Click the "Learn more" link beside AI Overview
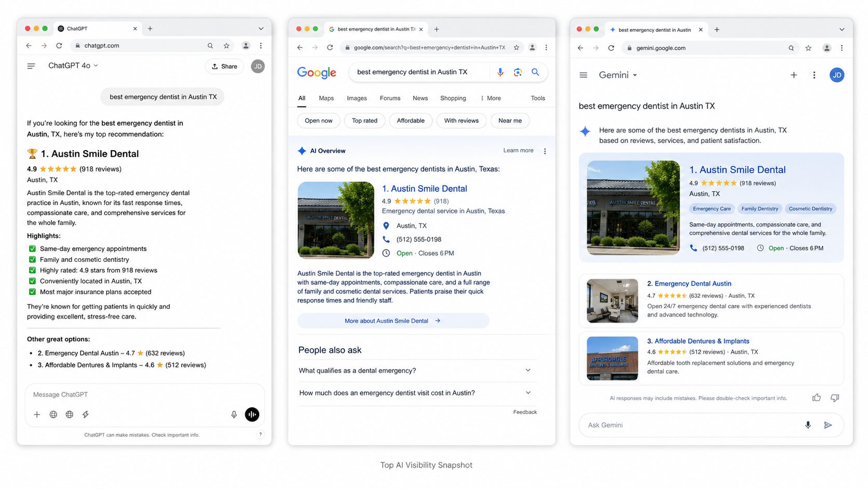 518,151
